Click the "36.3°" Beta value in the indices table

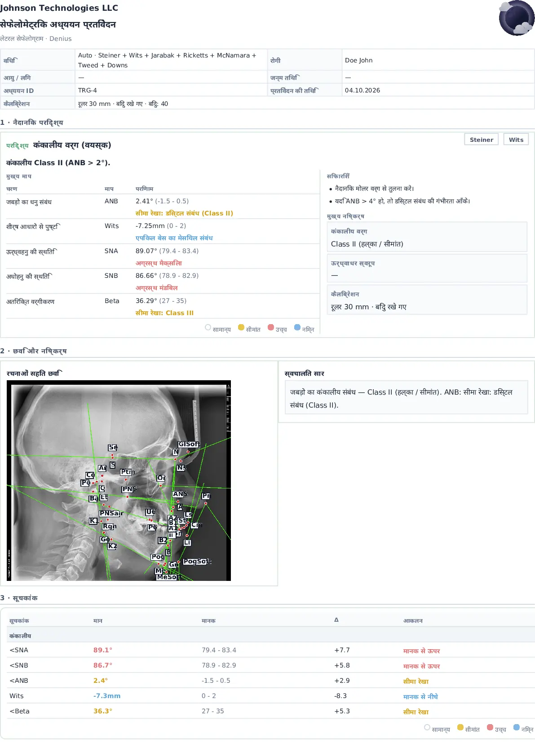[x=103, y=711]
